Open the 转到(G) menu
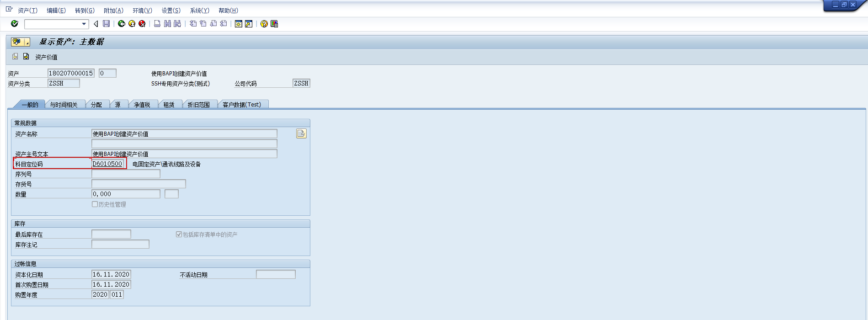This screenshot has width=868, height=320. [85, 10]
